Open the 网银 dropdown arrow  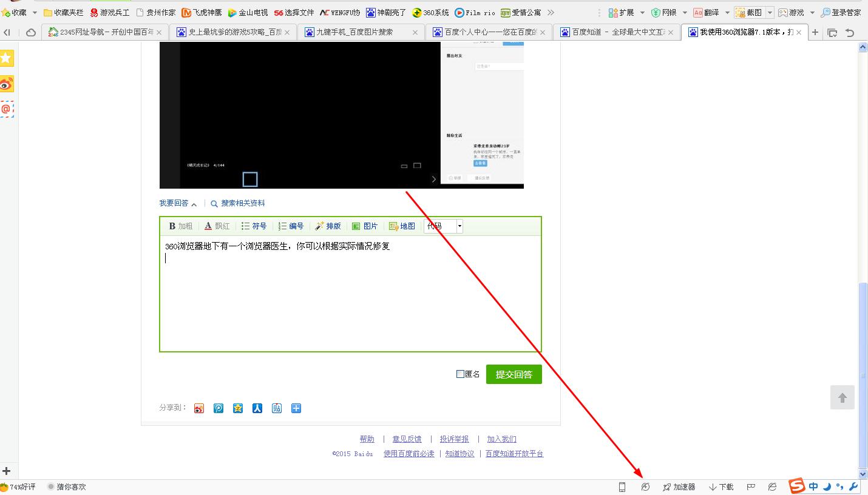click(x=685, y=13)
